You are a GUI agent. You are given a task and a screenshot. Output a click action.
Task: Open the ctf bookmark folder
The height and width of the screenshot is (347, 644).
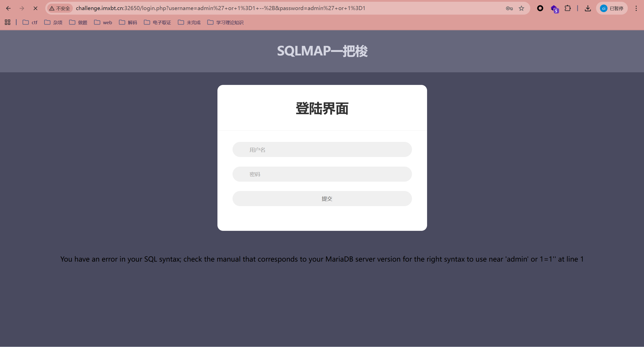30,22
